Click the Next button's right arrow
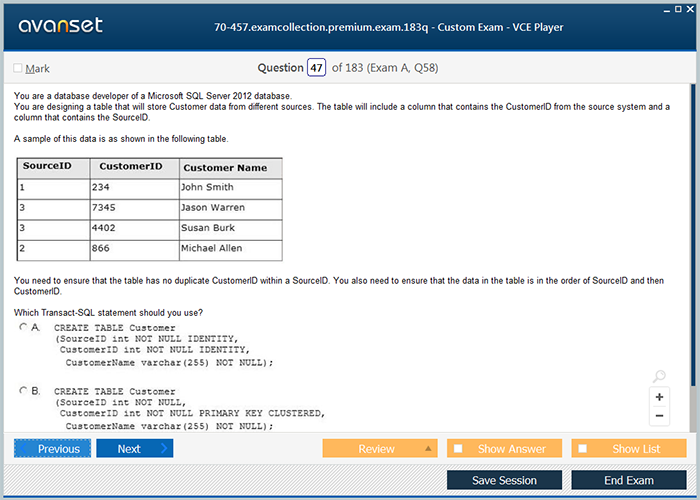The width and height of the screenshot is (700, 500). tap(164, 448)
